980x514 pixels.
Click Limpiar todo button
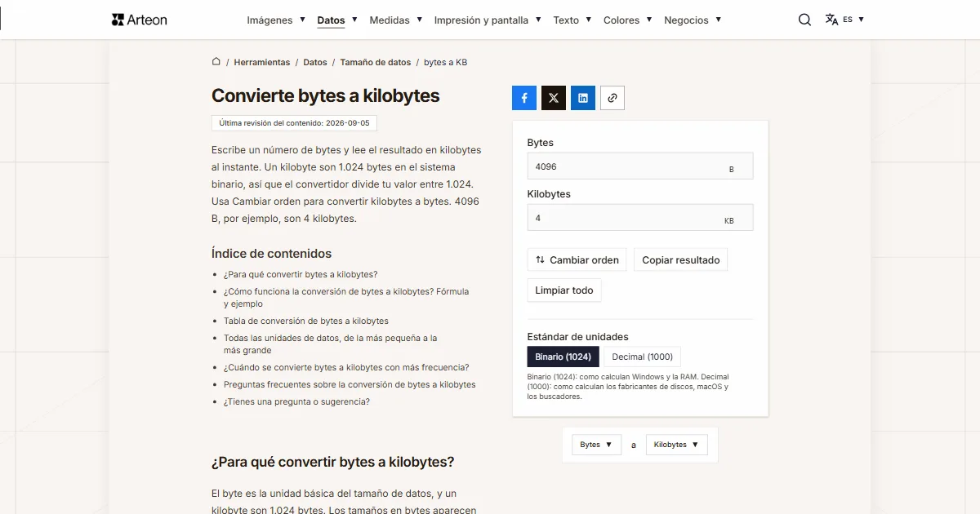click(x=564, y=290)
